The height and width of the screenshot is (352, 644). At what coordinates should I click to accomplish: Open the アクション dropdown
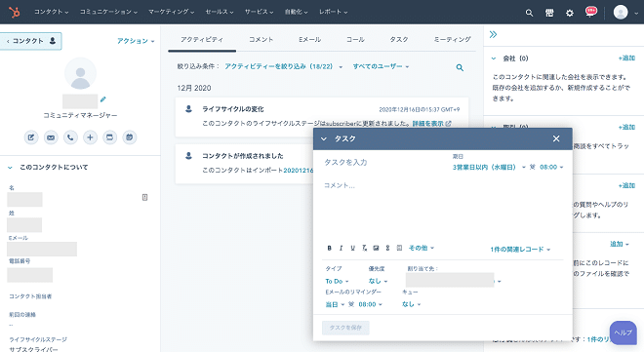click(136, 41)
